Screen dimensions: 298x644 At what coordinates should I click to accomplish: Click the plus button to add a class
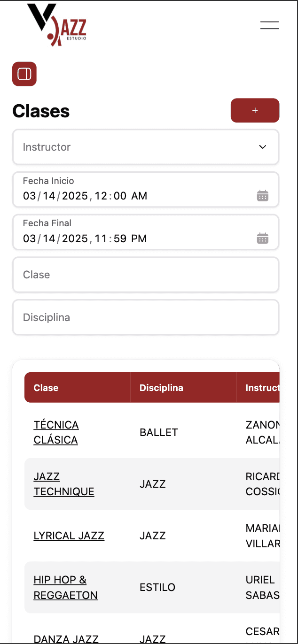point(255,110)
